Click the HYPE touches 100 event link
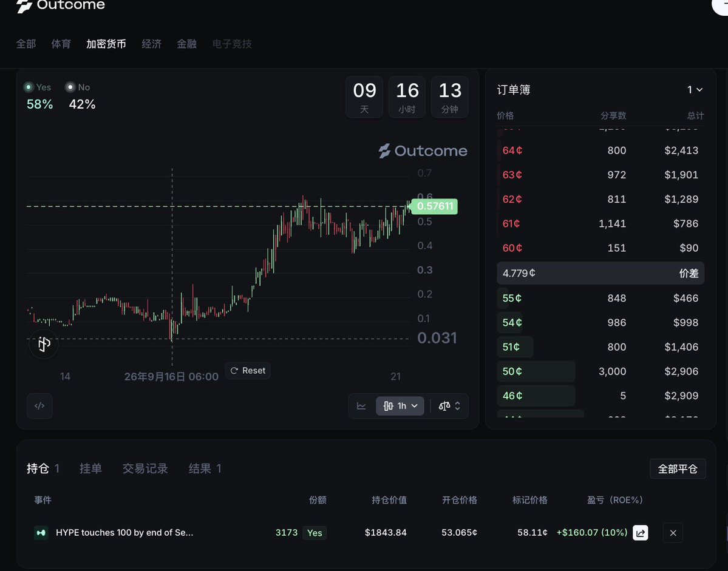Screen dimensions: 728x571 click(x=124, y=533)
